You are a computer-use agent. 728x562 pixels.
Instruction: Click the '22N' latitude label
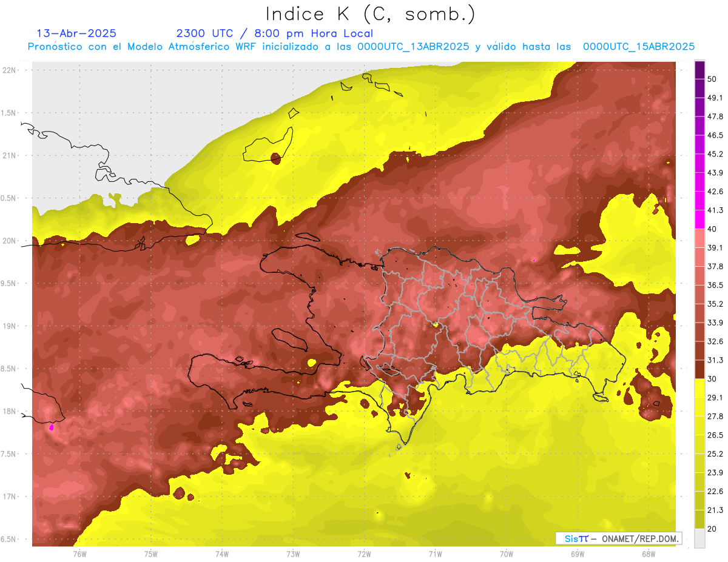click(10, 70)
